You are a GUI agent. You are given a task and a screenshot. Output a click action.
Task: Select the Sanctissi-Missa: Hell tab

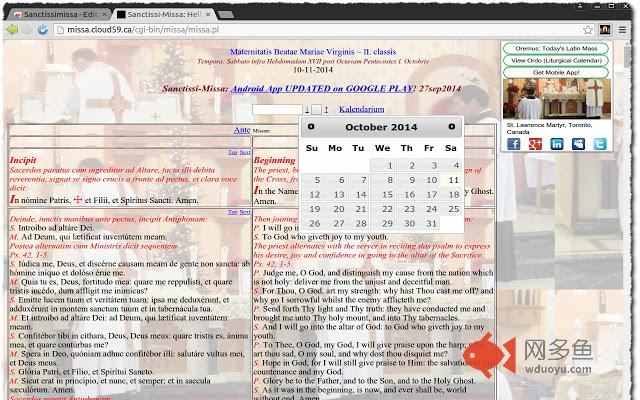pos(161,14)
